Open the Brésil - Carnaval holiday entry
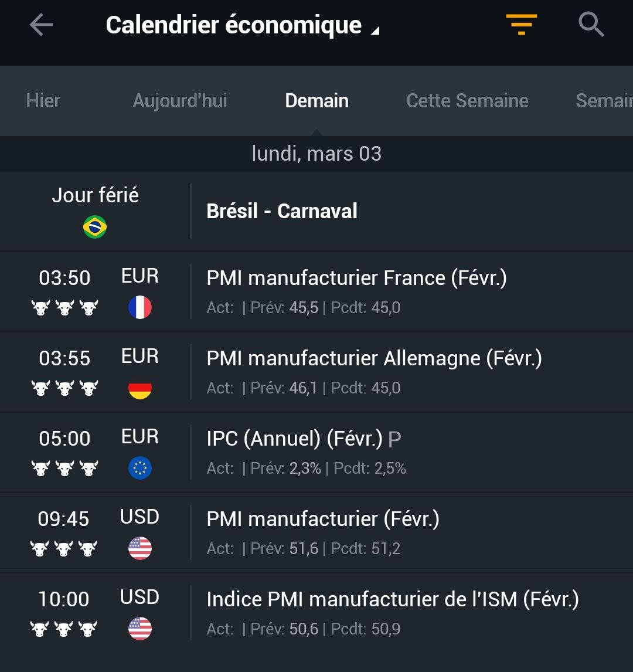This screenshot has width=633, height=672. (316, 211)
